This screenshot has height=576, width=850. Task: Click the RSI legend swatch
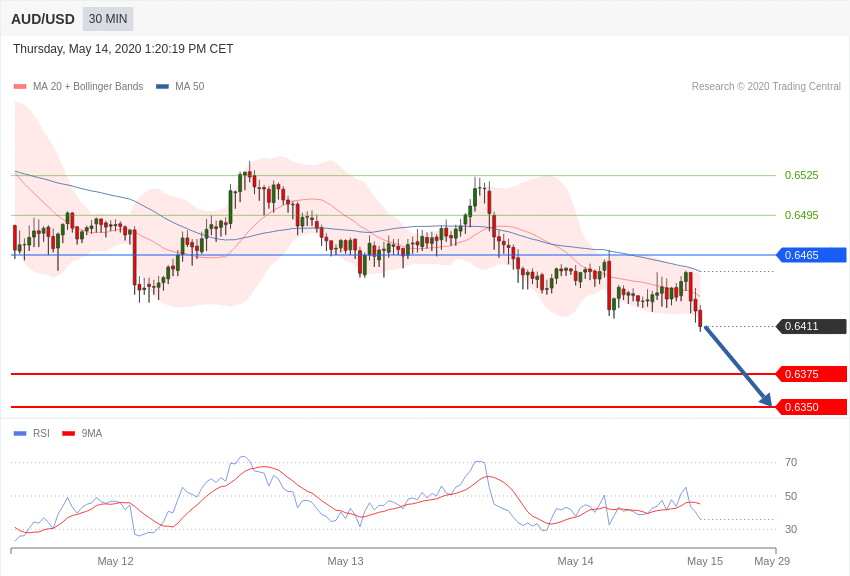[x=20, y=433]
